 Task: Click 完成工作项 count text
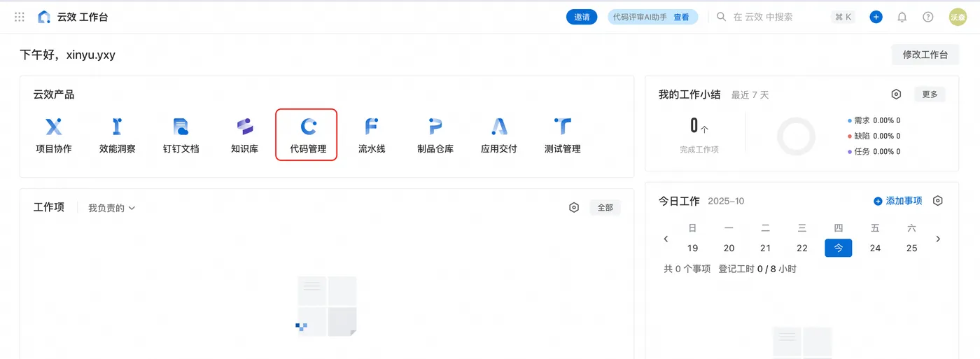coord(699,149)
